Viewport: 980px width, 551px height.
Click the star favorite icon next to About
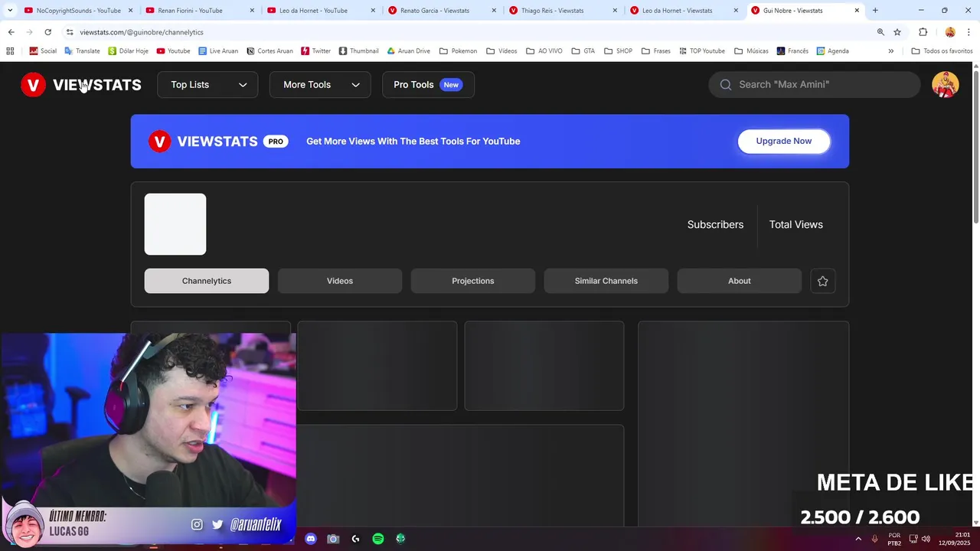pyautogui.click(x=823, y=281)
